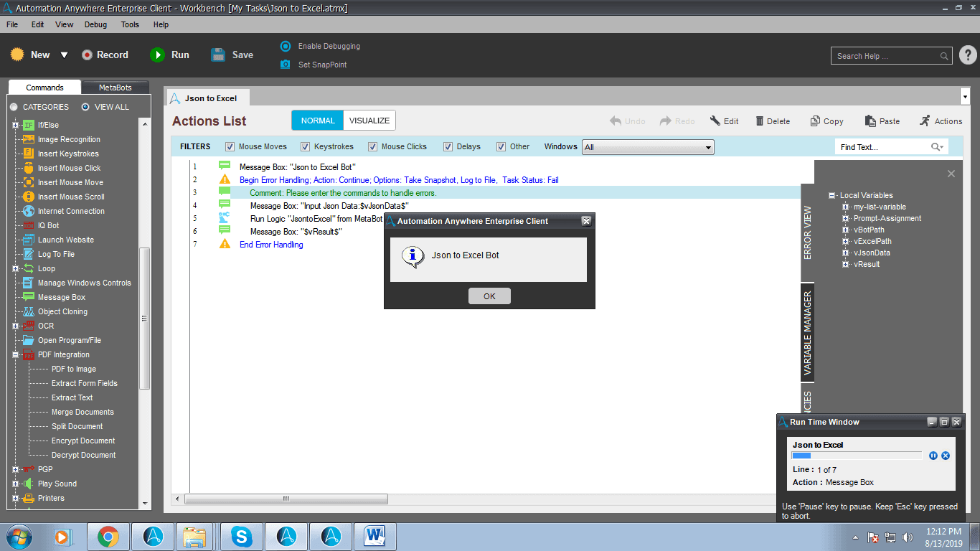Click the Paste clipboard icon
Screen dimensions: 980x551
(x=870, y=121)
